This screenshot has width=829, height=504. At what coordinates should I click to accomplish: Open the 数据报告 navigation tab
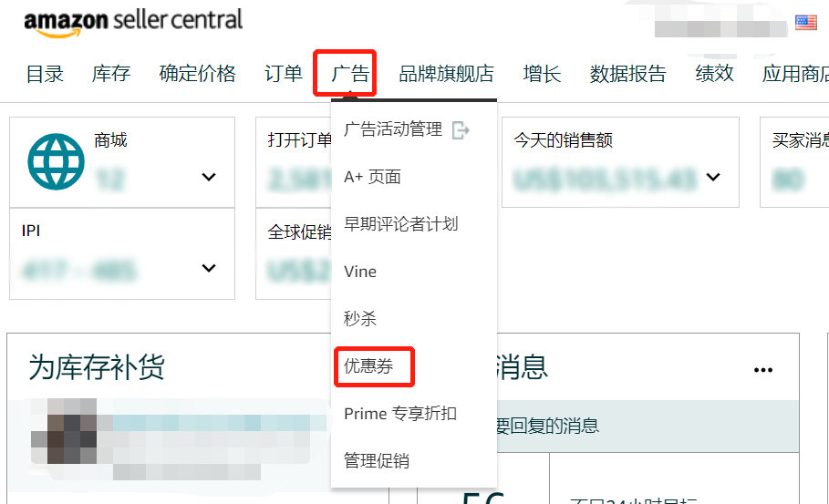[x=628, y=74]
